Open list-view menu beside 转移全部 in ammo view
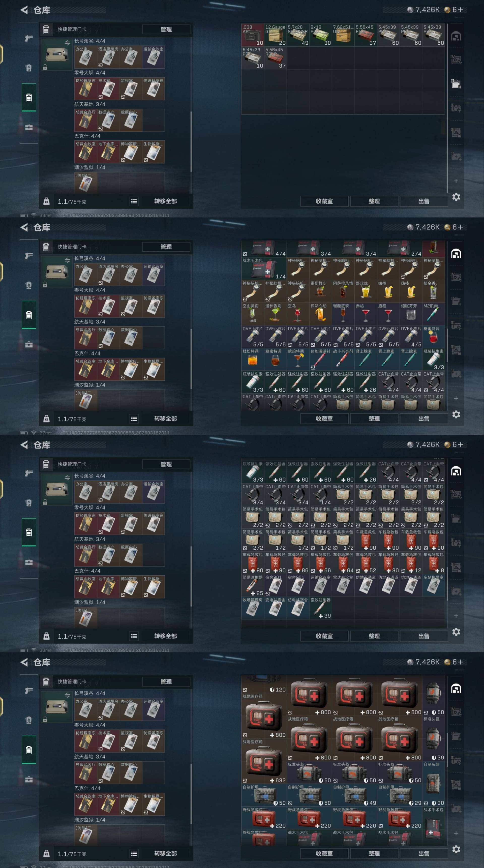484x868 pixels. [134, 201]
